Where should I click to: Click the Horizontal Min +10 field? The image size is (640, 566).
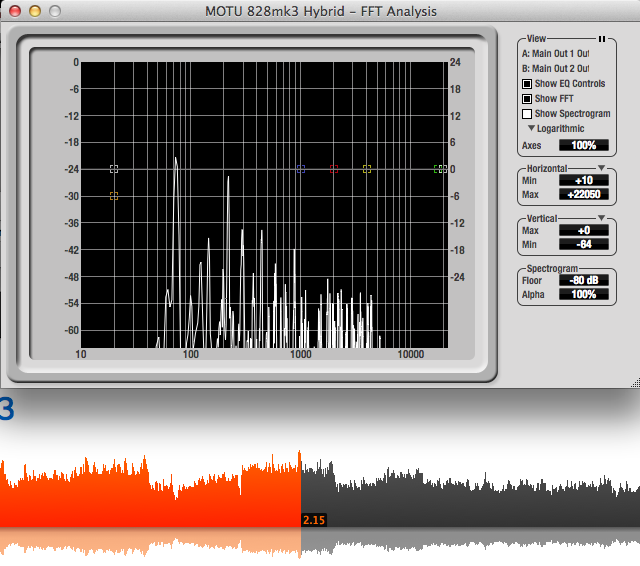point(584,180)
